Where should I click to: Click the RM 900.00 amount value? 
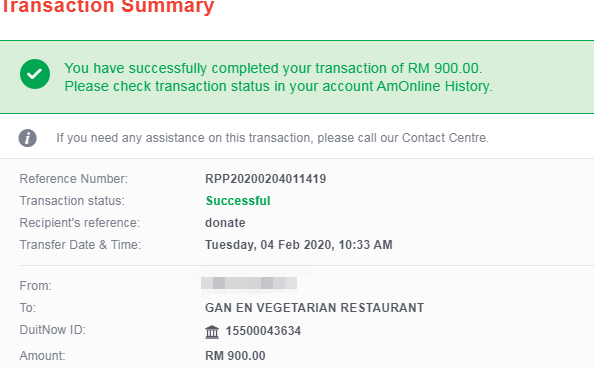pyautogui.click(x=235, y=356)
